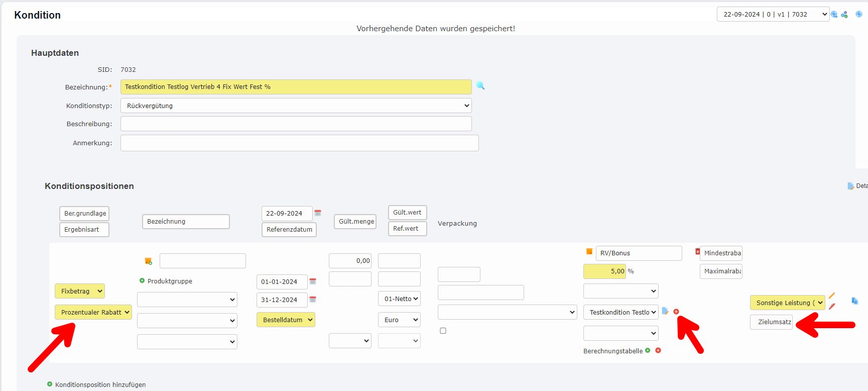The height and width of the screenshot is (391, 868).
Task: Click the RV/Bonus text field
Action: (x=639, y=253)
